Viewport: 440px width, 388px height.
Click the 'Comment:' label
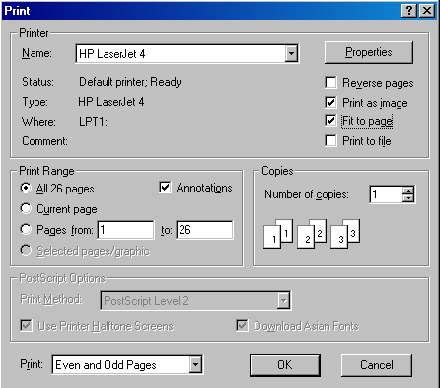tap(45, 141)
